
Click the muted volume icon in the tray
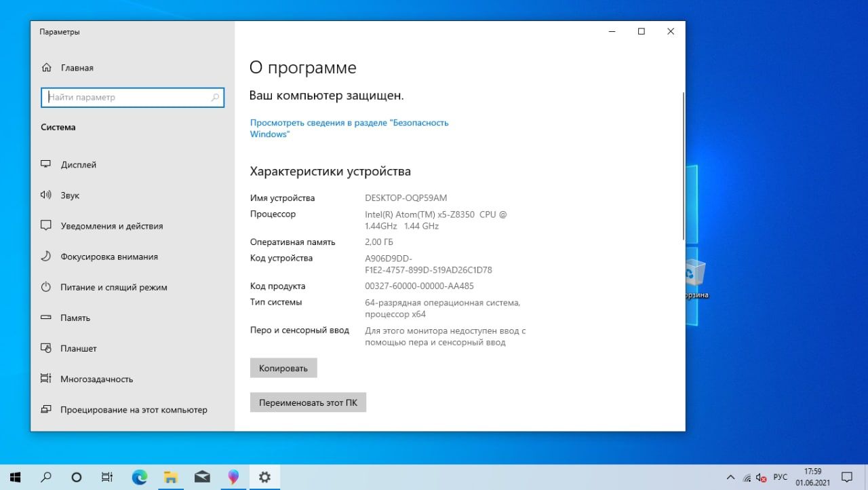[x=761, y=478]
